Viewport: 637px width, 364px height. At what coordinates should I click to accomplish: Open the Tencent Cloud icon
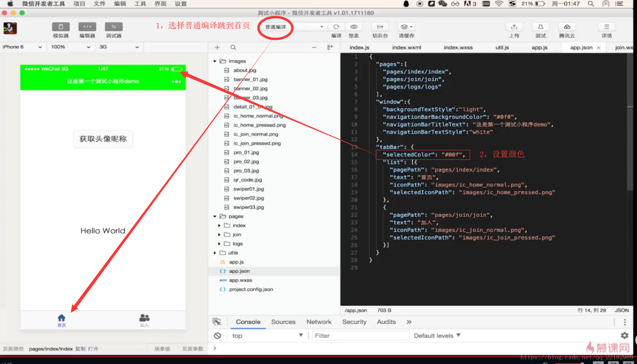(567, 27)
